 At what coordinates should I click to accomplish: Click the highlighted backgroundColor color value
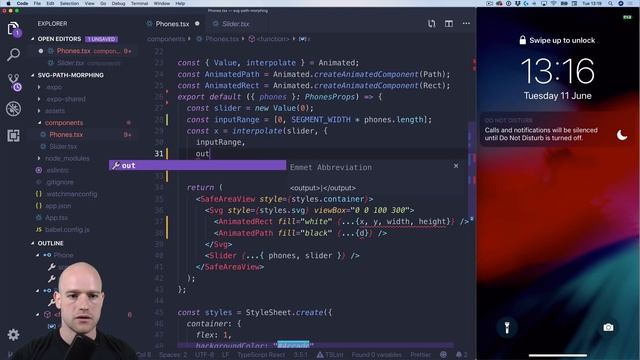293,345
